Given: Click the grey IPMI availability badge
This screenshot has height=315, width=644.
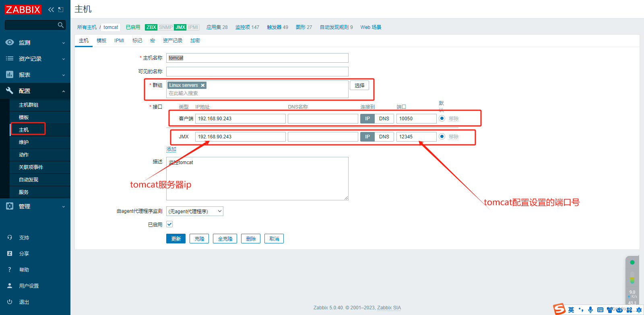Looking at the screenshot, I should coord(193,27).
